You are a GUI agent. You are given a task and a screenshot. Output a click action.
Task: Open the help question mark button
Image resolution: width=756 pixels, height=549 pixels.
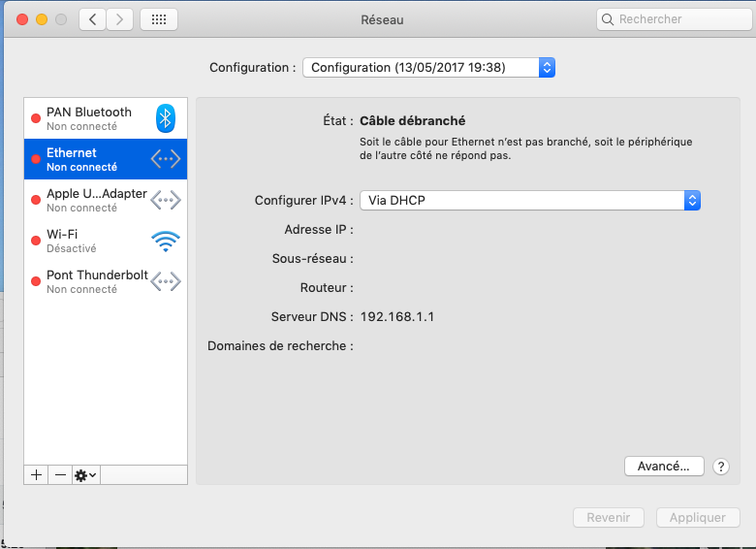tap(720, 467)
